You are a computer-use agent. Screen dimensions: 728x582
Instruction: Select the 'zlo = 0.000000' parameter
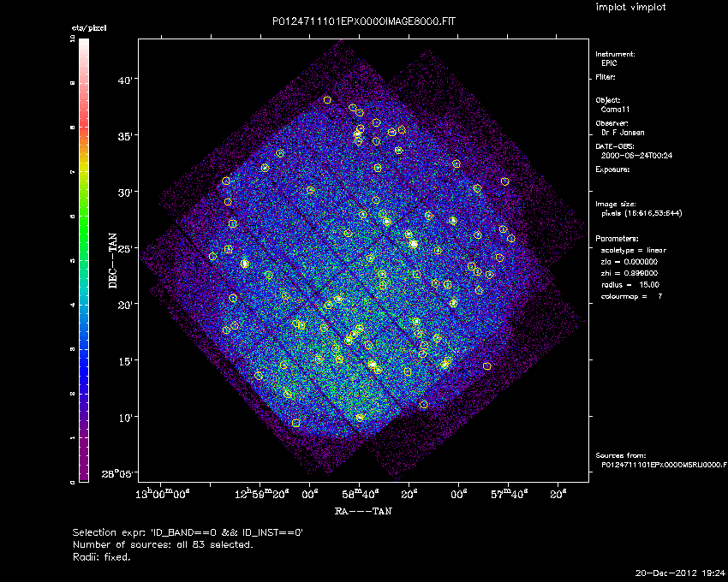[x=630, y=262]
